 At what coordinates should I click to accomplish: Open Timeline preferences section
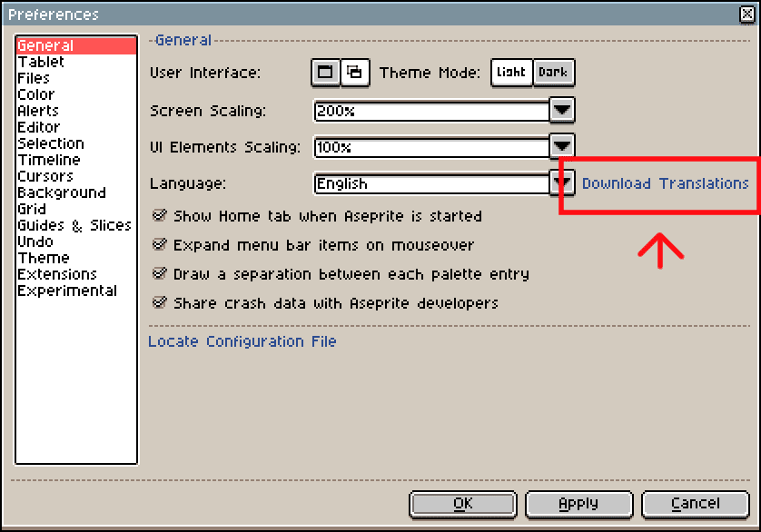coord(76,160)
